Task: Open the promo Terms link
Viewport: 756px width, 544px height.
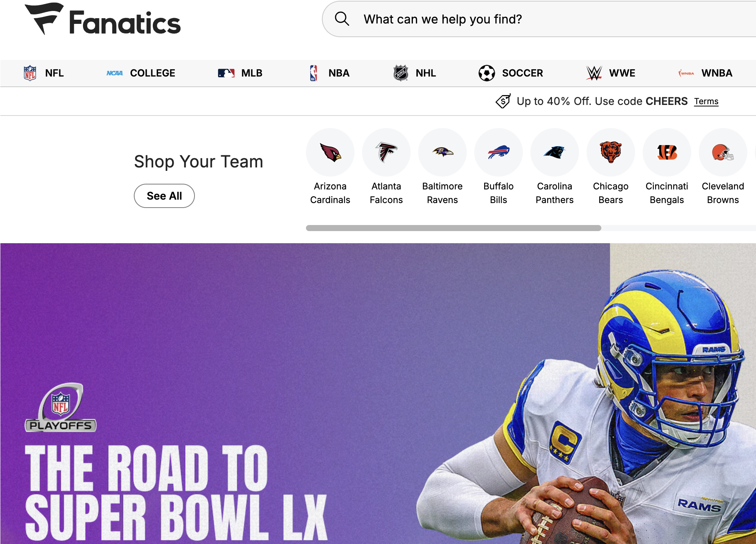Action: coord(706,102)
